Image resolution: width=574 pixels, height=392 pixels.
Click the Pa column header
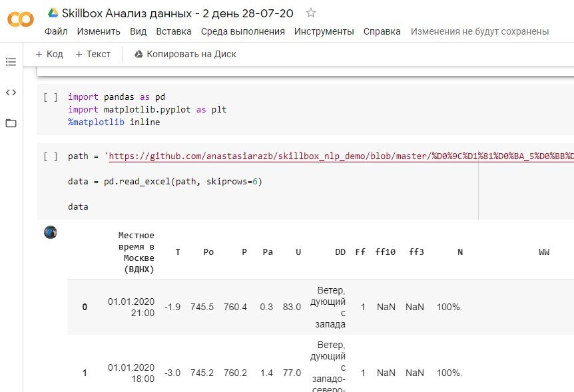[x=268, y=252]
